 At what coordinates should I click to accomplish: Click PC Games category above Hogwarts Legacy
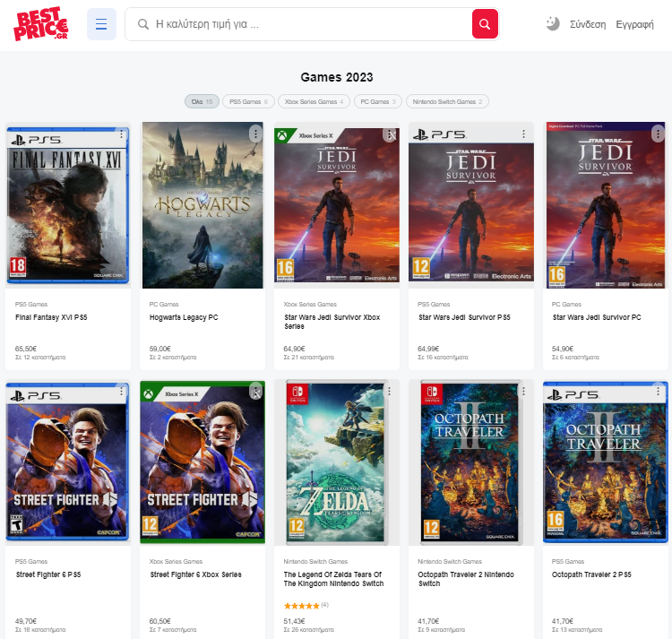click(164, 305)
